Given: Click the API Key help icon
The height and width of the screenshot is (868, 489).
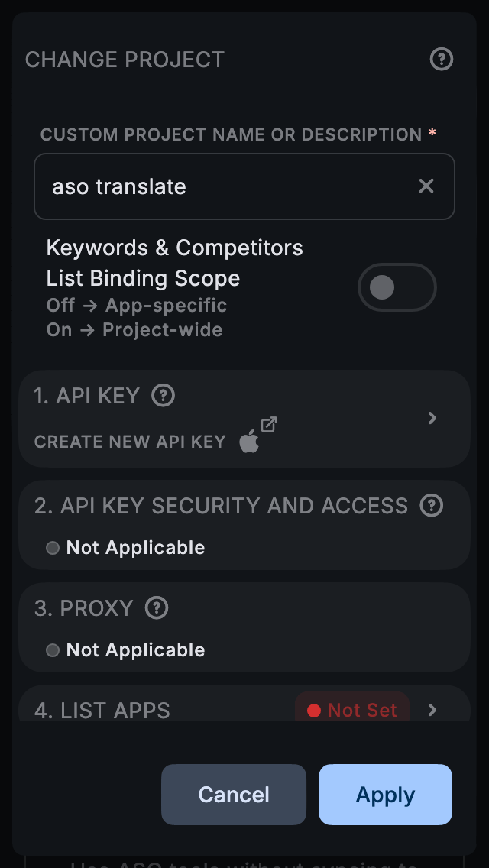Looking at the screenshot, I should [164, 396].
